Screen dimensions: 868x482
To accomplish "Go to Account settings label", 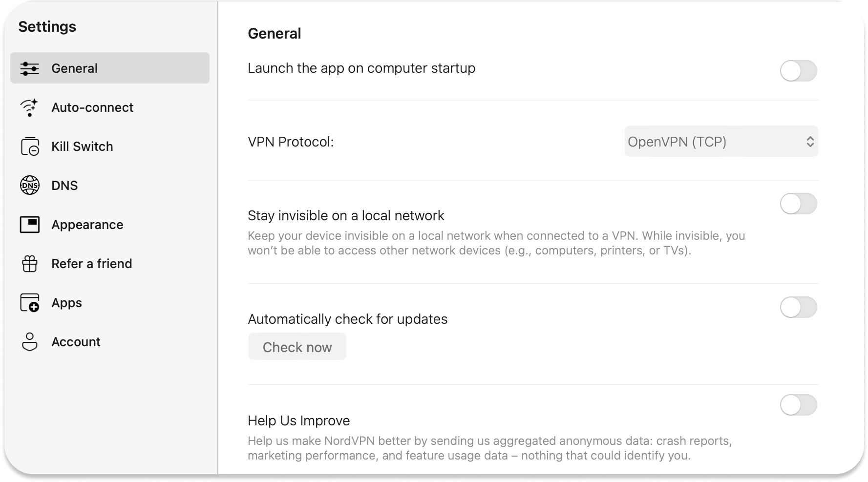I will [x=76, y=342].
